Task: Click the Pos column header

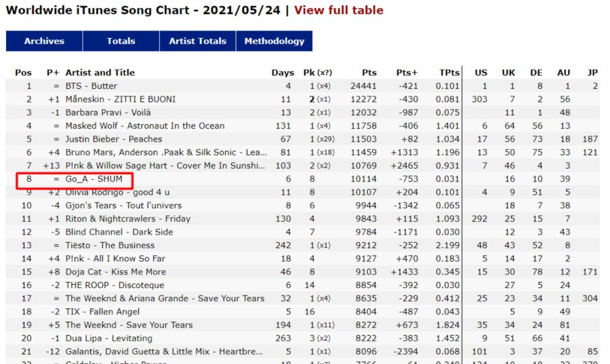Action: (23, 73)
